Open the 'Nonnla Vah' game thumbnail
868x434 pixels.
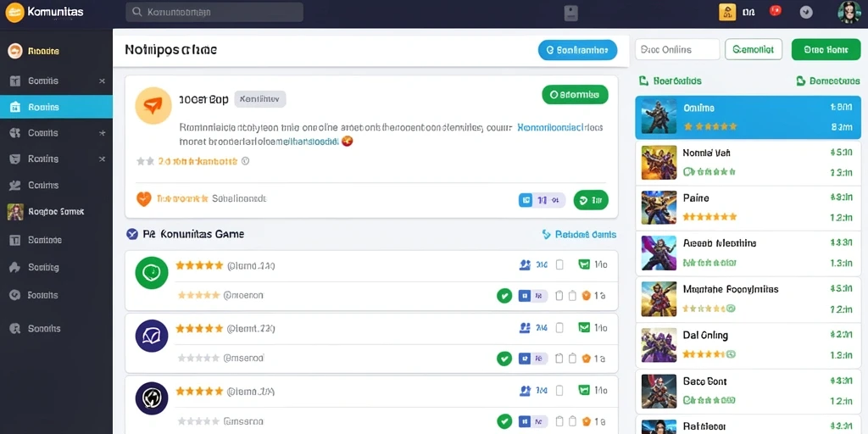click(659, 163)
